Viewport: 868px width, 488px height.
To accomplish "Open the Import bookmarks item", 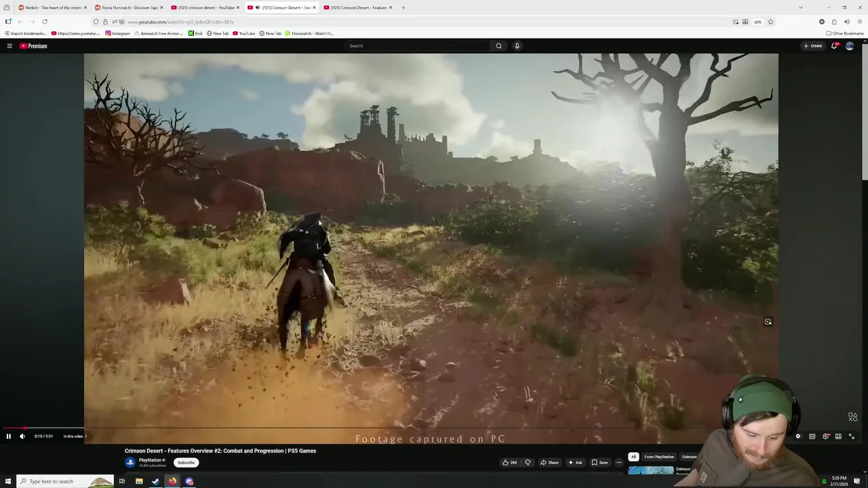I will pyautogui.click(x=26, y=33).
